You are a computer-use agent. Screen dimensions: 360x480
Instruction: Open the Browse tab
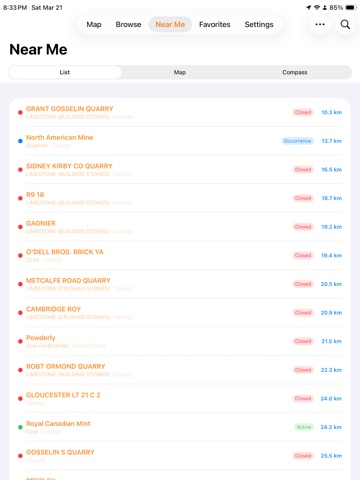(128, 24)
